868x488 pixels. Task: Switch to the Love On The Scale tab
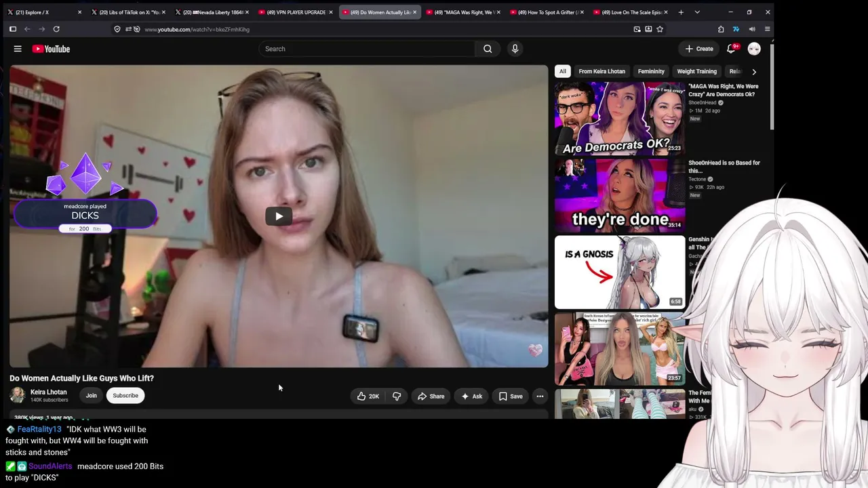click(x=631, y=12)
